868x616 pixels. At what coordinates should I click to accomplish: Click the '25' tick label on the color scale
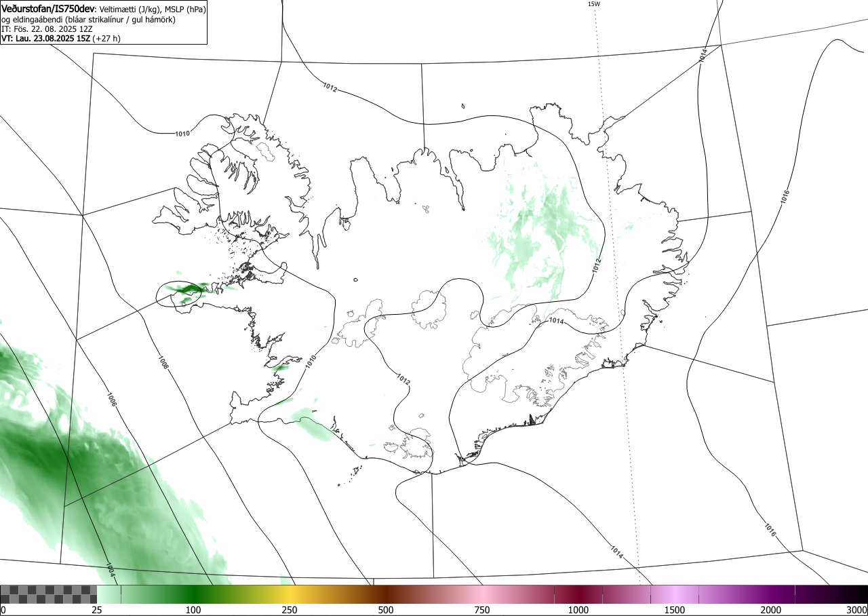pyautogui.click(x=97, y=610)
